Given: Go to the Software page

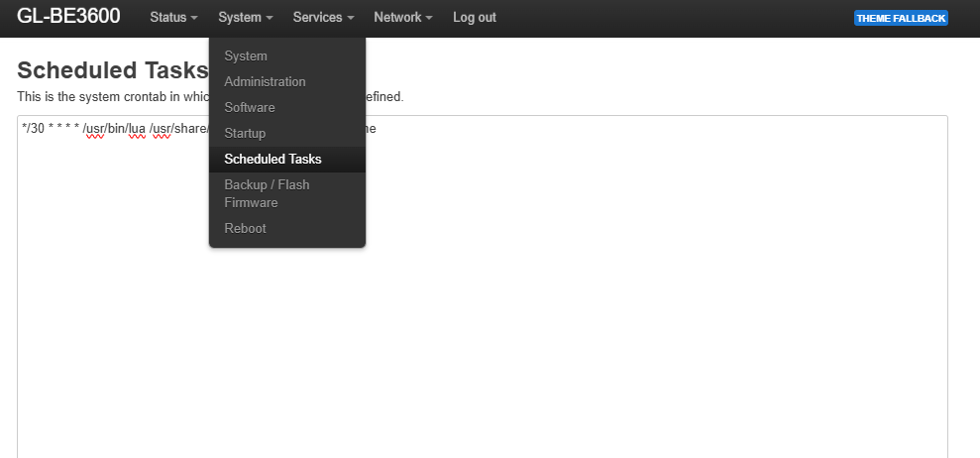Looking at the screenshot, I should pyautogui.click(x=250, y=108).
